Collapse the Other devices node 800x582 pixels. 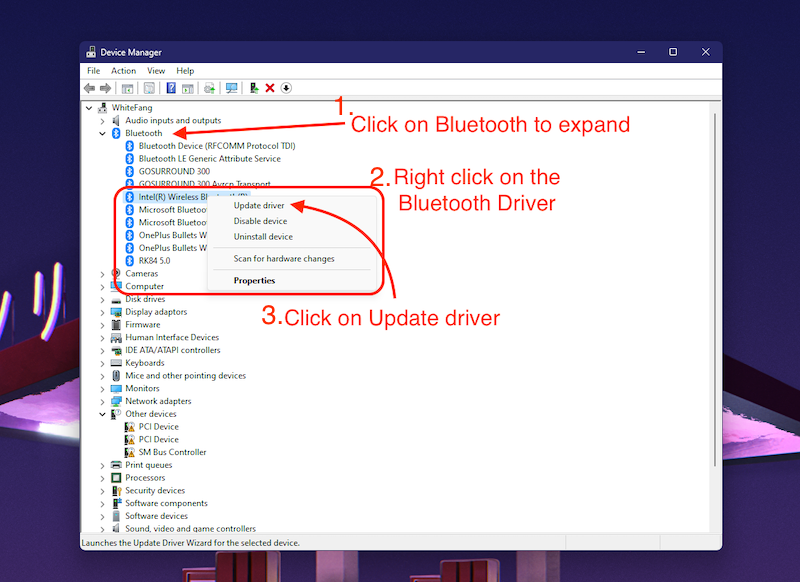click(x=103, y=414)
